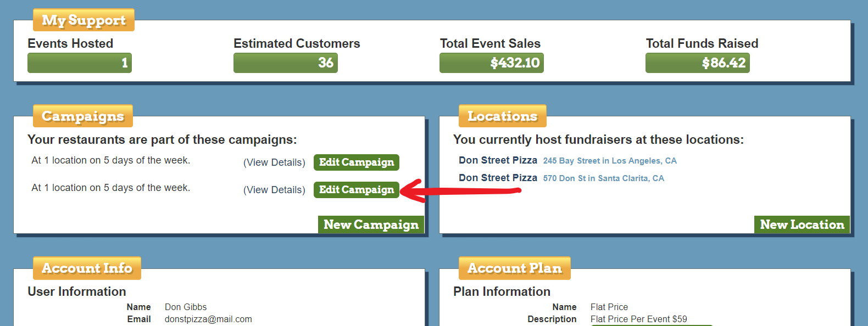
Task: Select the Campaigns section header
Action: (x=83, y=116)
